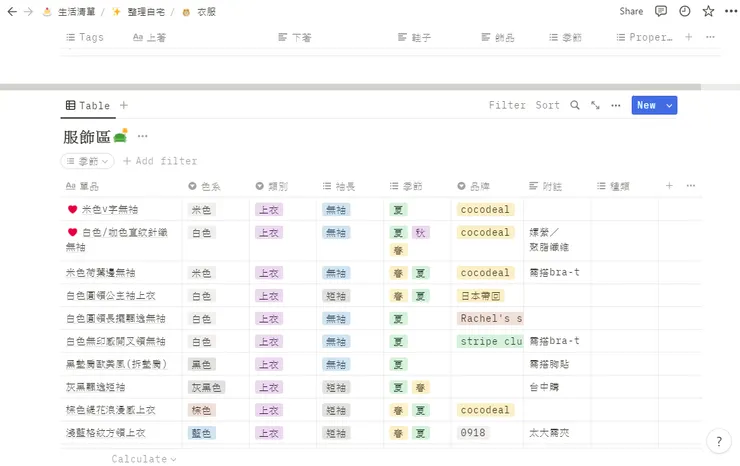Image resolution: width=740 pixels, height=466 pixels.
Task: Open view options beside New button
Action: point(615,105)
